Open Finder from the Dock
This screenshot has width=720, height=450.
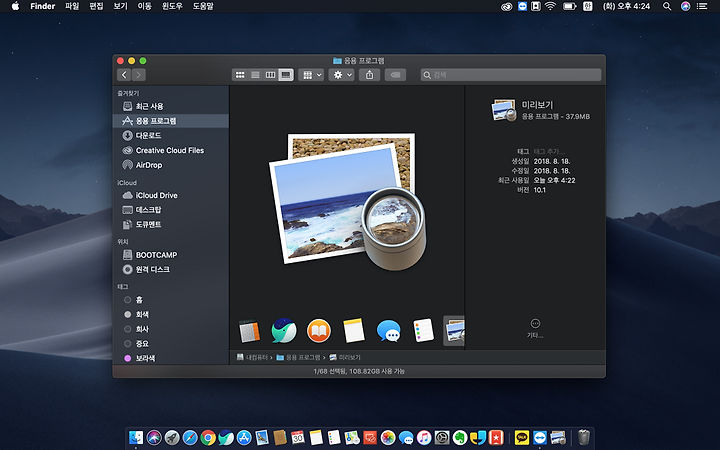click(136, 438)
